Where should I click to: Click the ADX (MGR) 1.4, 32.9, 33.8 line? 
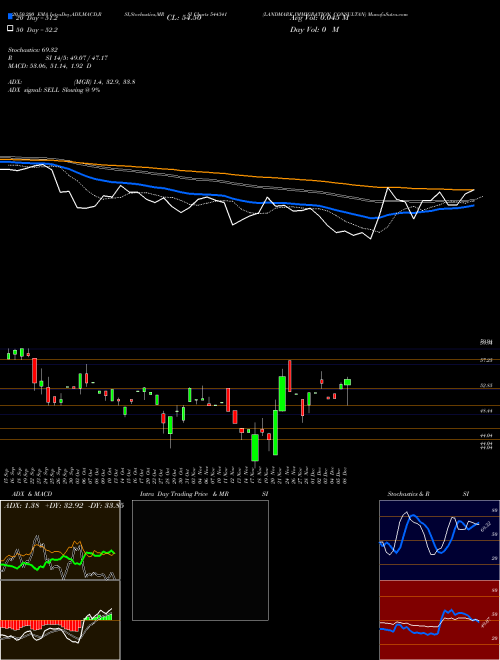pyautogui.click(x=72, y=82)
